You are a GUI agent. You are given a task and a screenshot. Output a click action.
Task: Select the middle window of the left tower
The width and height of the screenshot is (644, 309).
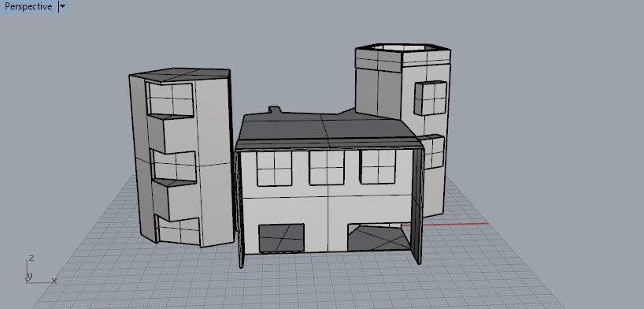(175, 166)
